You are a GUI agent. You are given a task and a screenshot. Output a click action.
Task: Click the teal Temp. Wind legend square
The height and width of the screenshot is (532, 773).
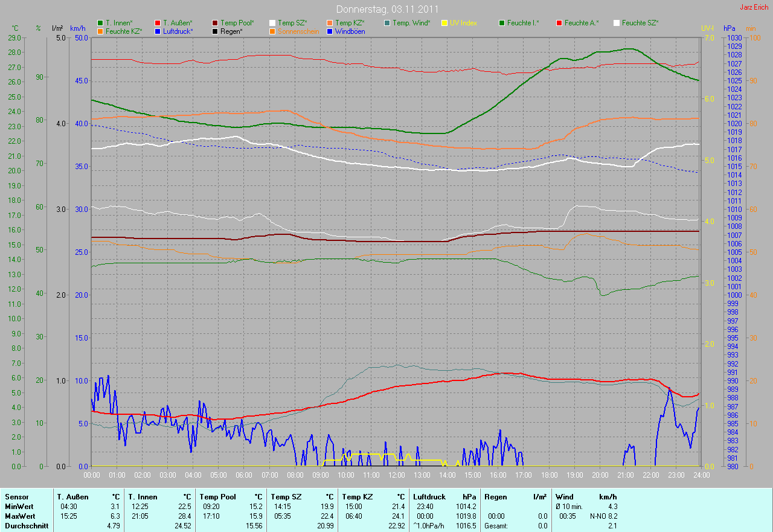[387, 23]
